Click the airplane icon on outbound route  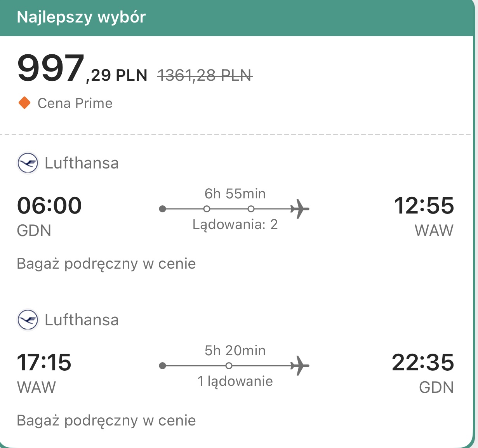click(x=300, y=209)
